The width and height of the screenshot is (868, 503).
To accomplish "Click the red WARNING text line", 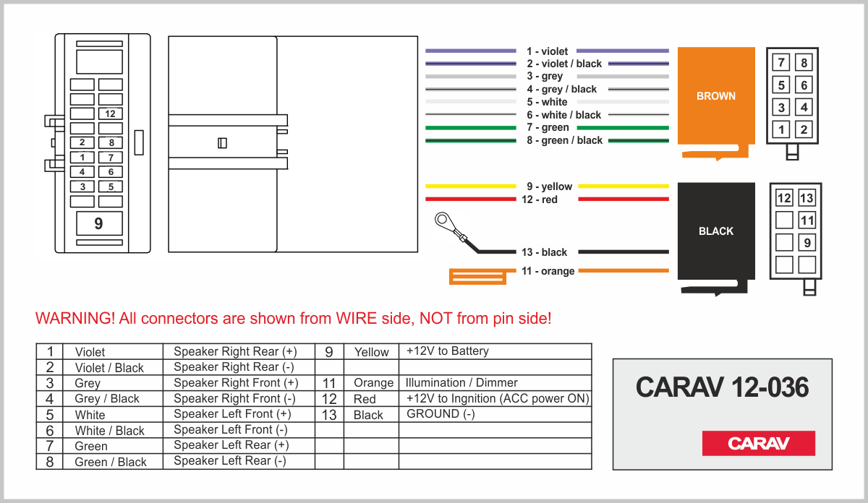I will [293, 319].
